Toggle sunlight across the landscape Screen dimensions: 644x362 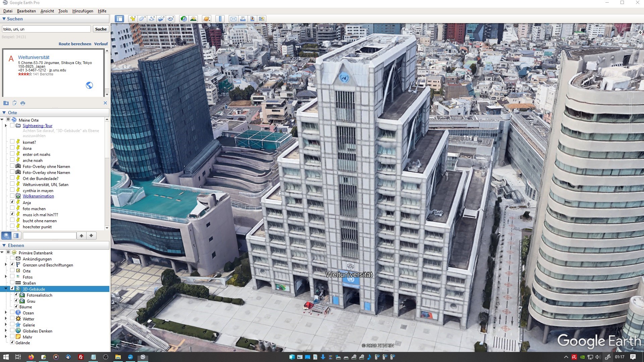[193, 19]
